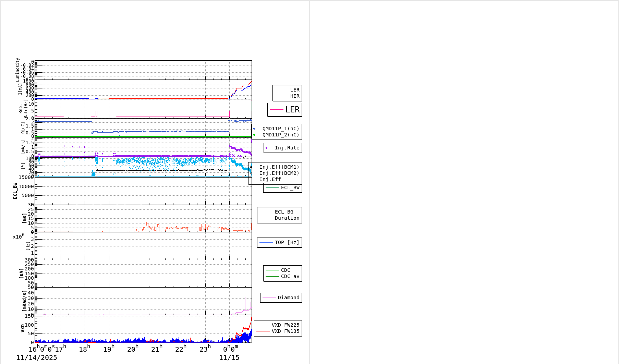Click the QMD11P_1(nC) legend marker

[x=254, y=129]
